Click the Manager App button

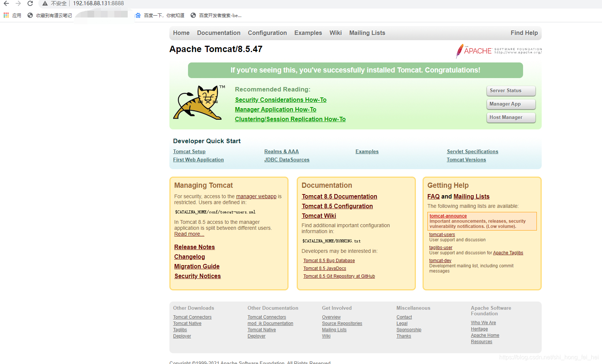tap(511, 104)
